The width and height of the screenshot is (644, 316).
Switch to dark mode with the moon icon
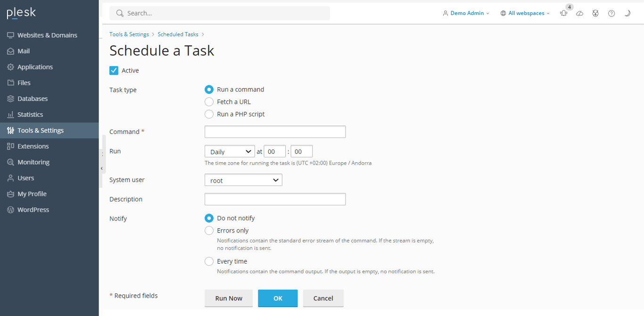[x=627, y=13]
